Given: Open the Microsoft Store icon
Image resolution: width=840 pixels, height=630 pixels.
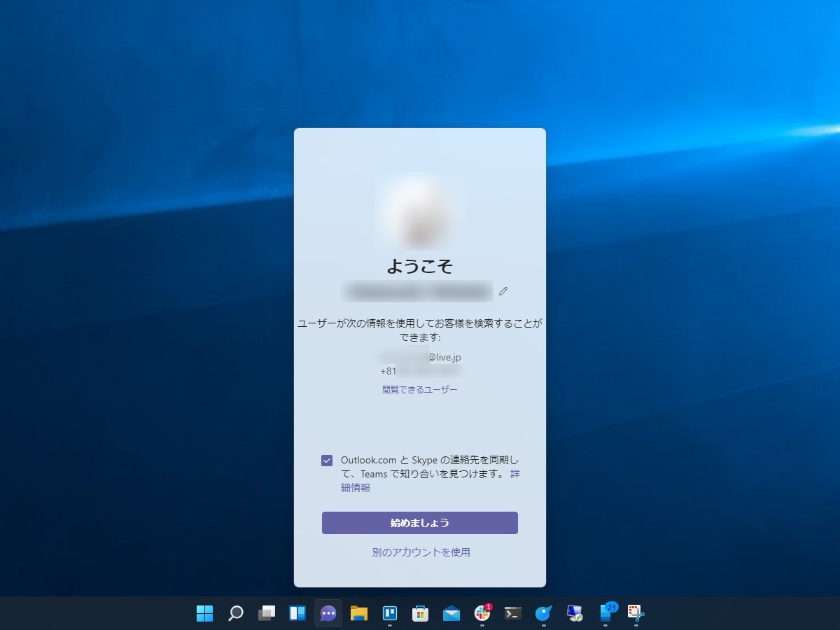Looking at the screenshot, I should [x=420, y=612].
